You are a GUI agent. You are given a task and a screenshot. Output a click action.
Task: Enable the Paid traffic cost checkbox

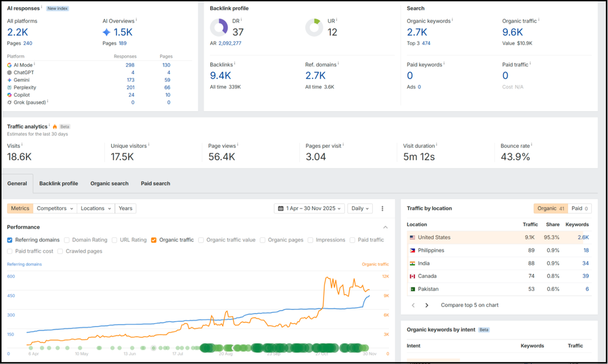click(9, 252)
